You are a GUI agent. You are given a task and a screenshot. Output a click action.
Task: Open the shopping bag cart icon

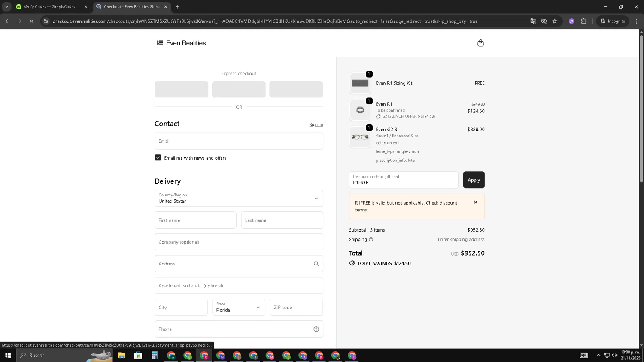tap(480, 43)
